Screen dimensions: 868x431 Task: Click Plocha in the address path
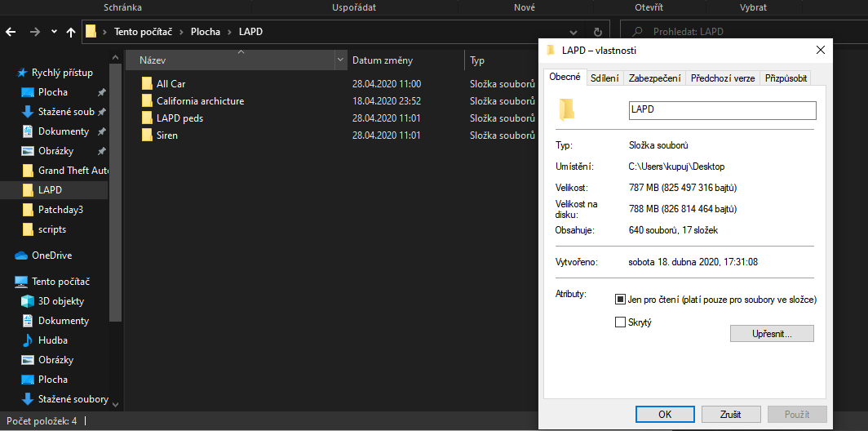coord(206,32)
